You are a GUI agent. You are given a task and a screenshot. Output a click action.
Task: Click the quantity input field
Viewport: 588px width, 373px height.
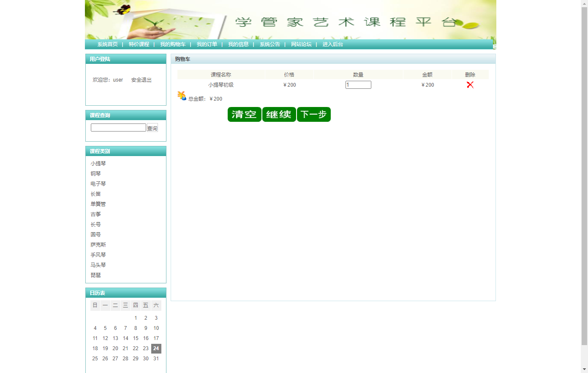[x=358, y=85]
